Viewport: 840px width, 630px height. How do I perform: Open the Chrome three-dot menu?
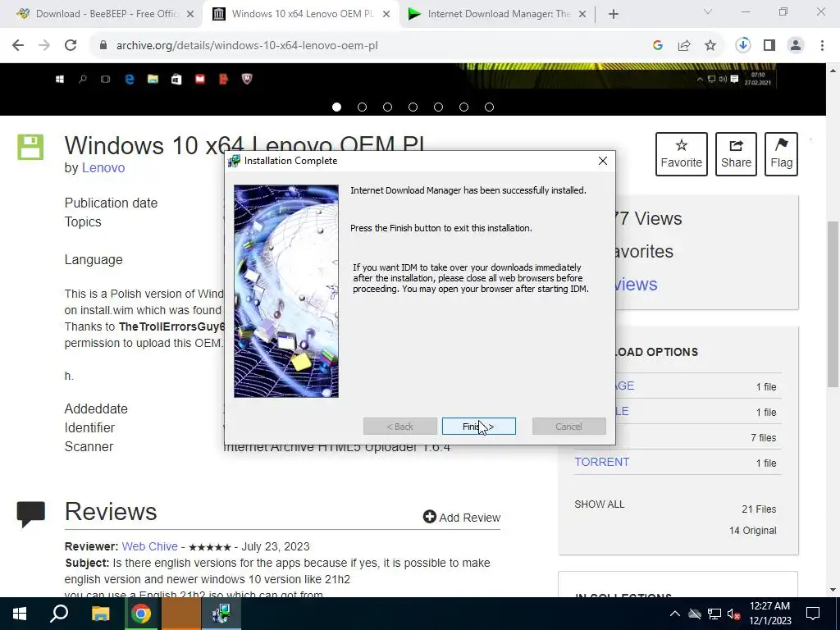(x=822, y=46)
